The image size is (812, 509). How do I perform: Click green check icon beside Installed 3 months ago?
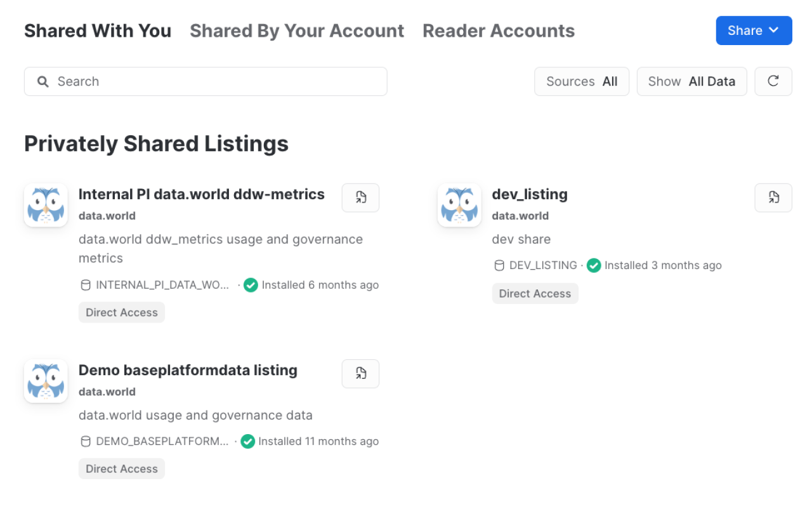pos(594,265)
